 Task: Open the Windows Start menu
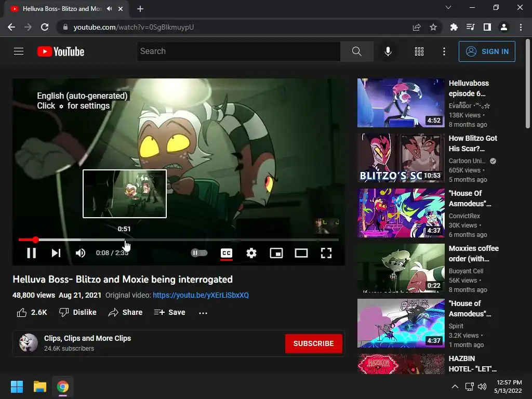click(17, 387)
